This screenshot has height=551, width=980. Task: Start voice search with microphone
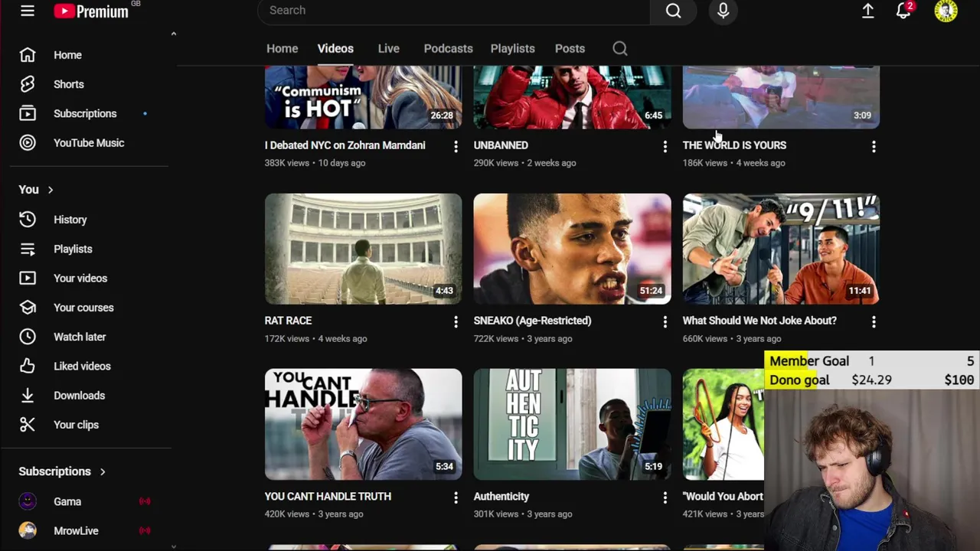coord(723,11)
